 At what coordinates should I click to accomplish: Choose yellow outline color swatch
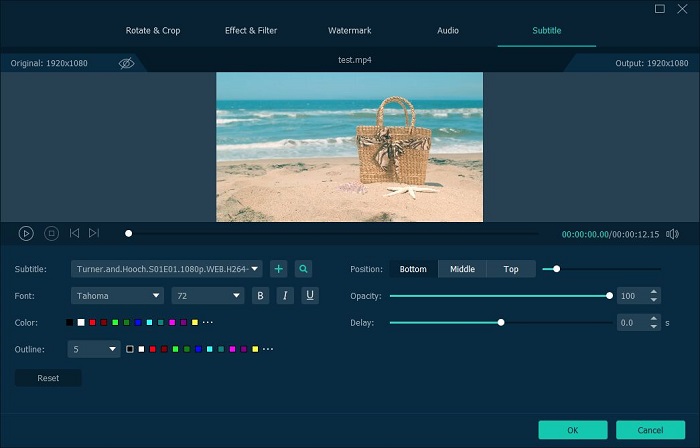(x=255, y=349)
